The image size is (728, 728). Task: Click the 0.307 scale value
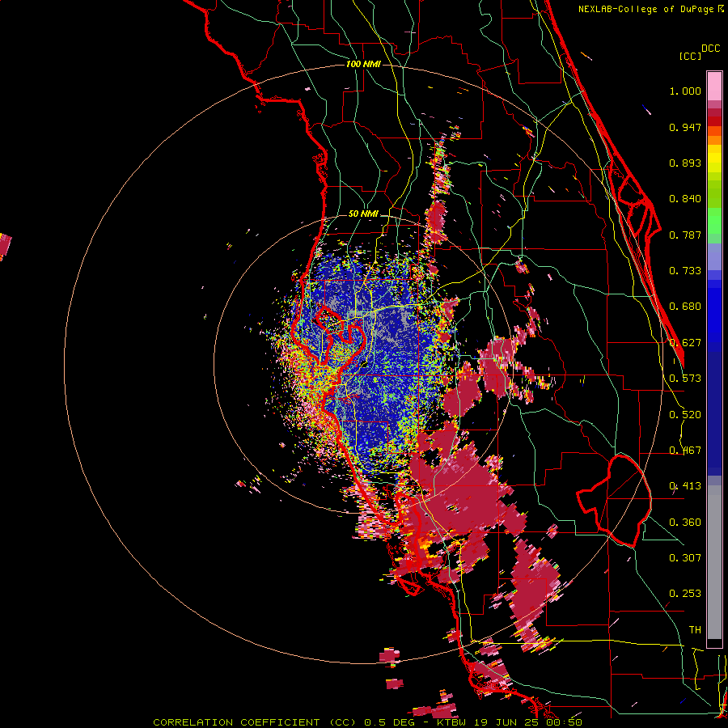685,557
